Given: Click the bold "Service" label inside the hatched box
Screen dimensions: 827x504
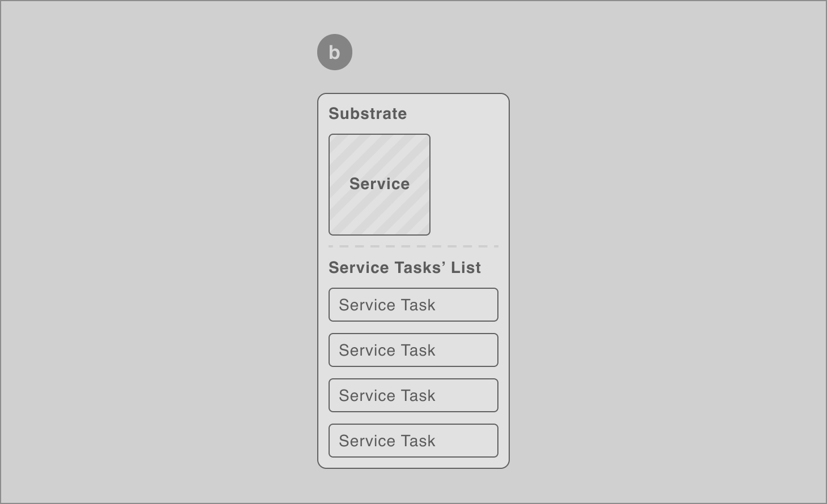Looking at the screenshot, I should (x=380, y=183).
